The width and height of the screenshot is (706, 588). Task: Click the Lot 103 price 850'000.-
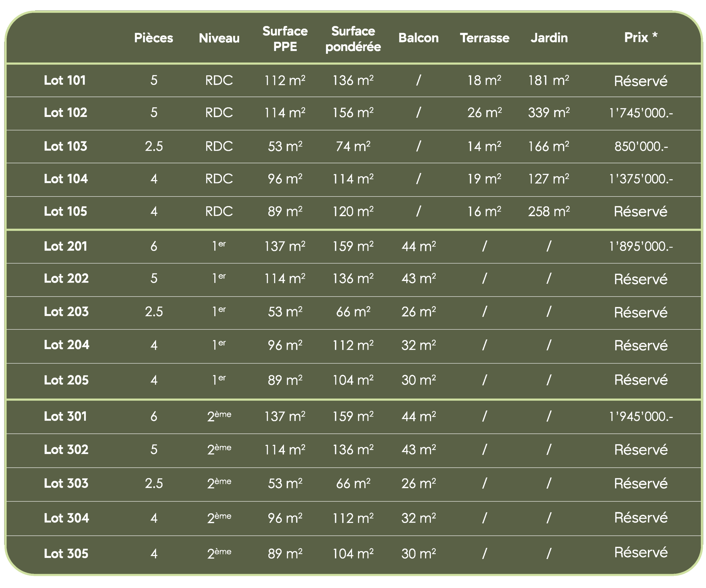641,146
